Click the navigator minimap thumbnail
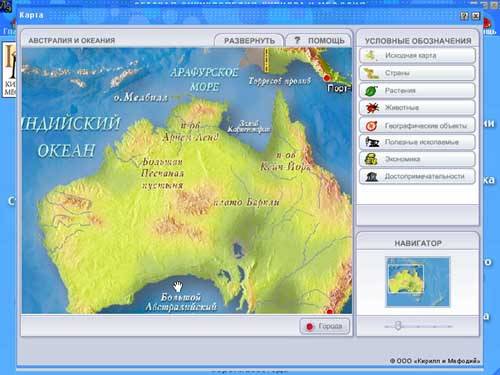The width and height of the screenshot is (500, 375). pos(418,282)
